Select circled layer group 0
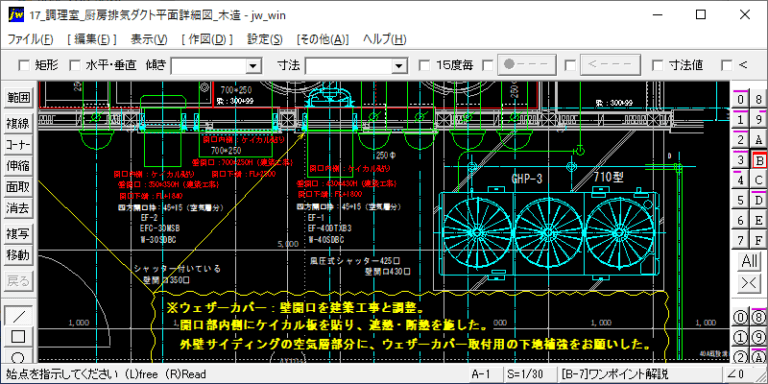Image resolution: width=768 pixels, height=384 pixels. (741, 317)
